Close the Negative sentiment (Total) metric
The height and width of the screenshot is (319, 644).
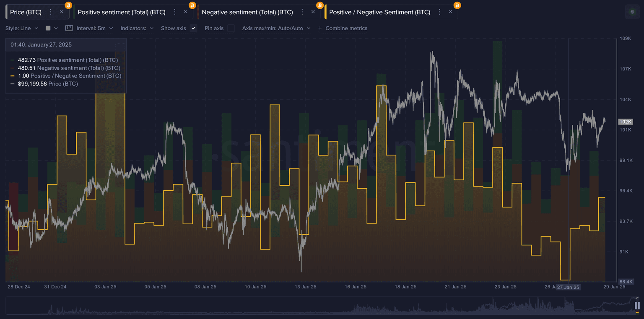pos(313,12)
